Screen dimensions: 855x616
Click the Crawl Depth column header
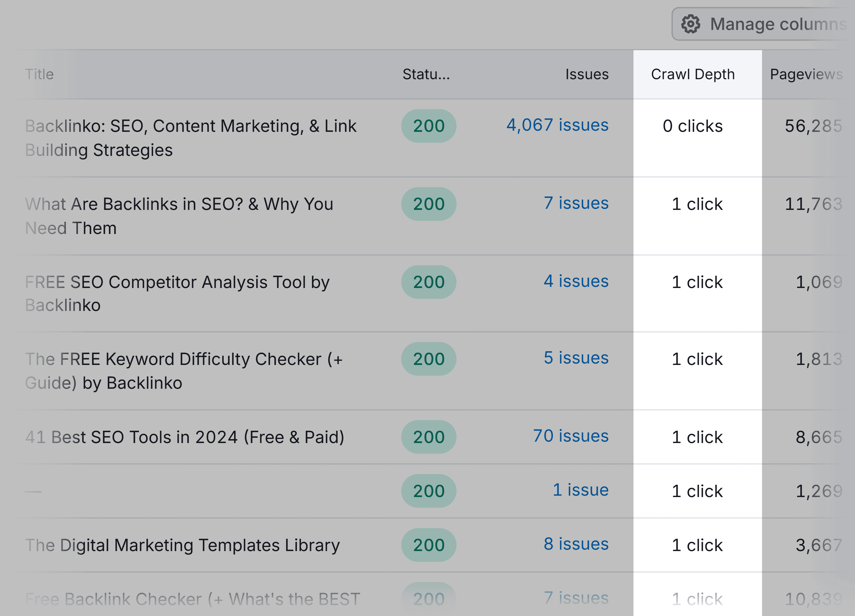coord(693,74)
